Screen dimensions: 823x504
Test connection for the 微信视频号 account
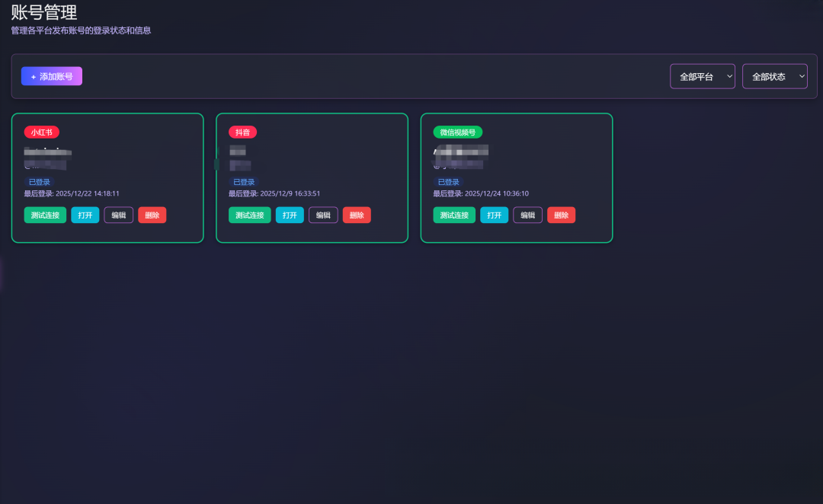[454, 215]
